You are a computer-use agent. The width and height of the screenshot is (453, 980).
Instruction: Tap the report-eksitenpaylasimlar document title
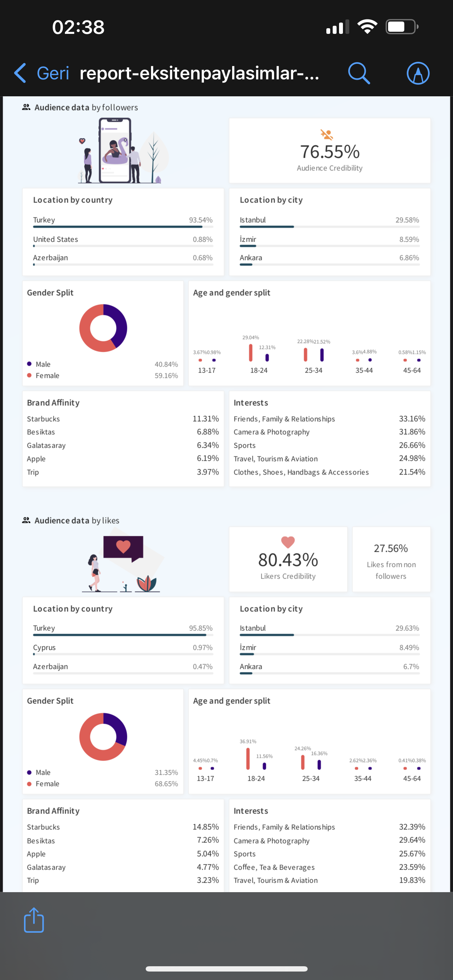pyautogui.click(x=199, y=73)
